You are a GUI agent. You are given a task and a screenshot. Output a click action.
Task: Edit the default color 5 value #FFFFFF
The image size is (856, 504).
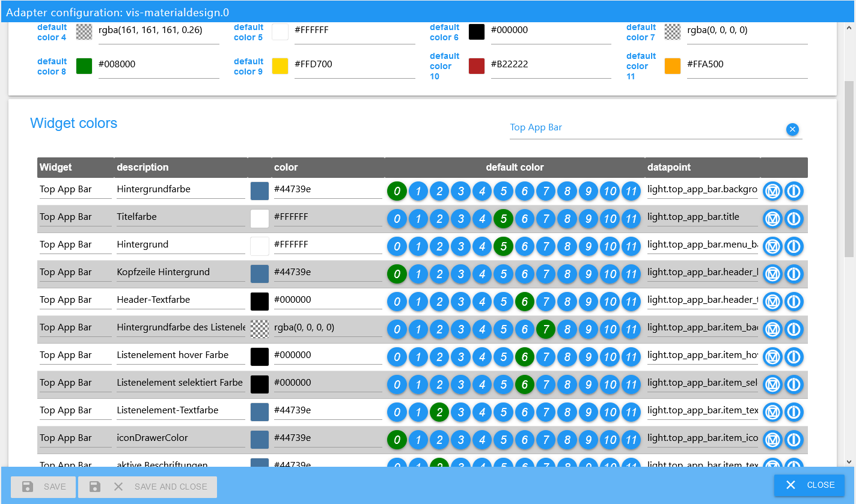355,31
